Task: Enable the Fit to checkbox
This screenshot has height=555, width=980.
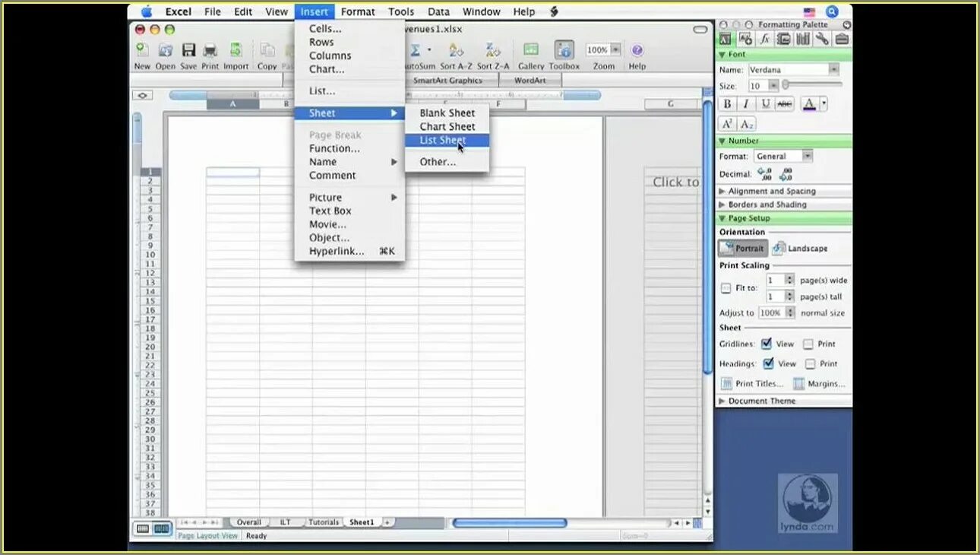Action: pos(726,288)
